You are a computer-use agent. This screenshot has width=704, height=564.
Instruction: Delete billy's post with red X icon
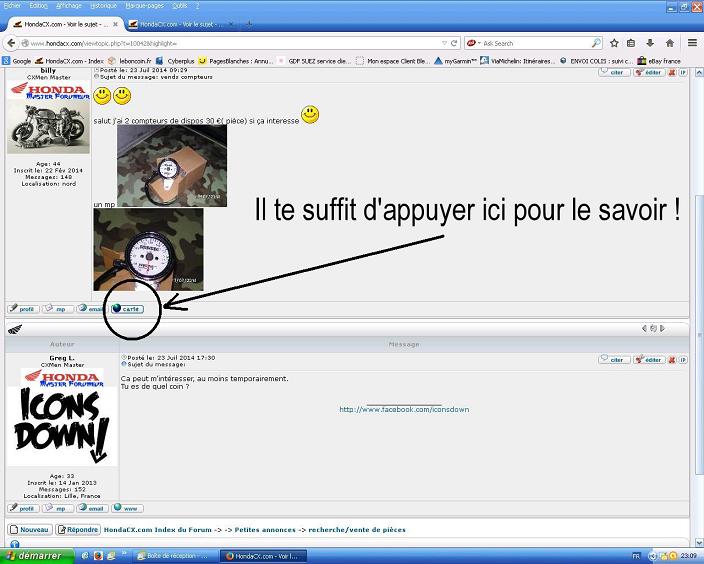(672, 72)
